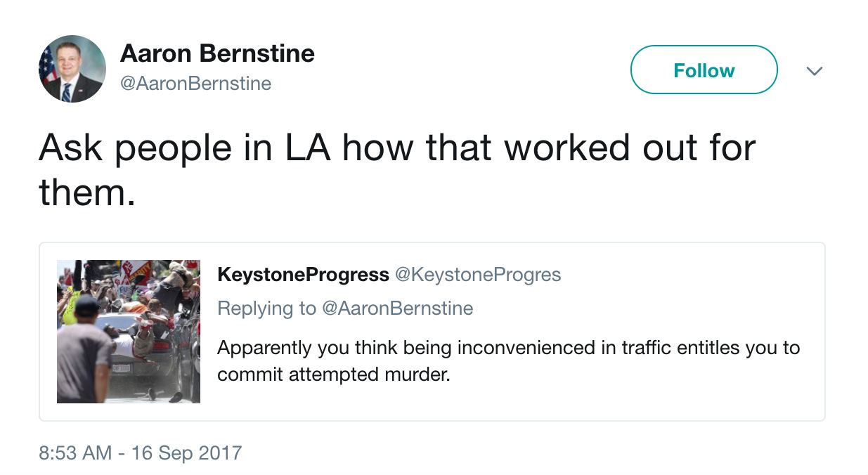Click the Follow button
This screenshot has height=475, width=868.
click(704, 70)
